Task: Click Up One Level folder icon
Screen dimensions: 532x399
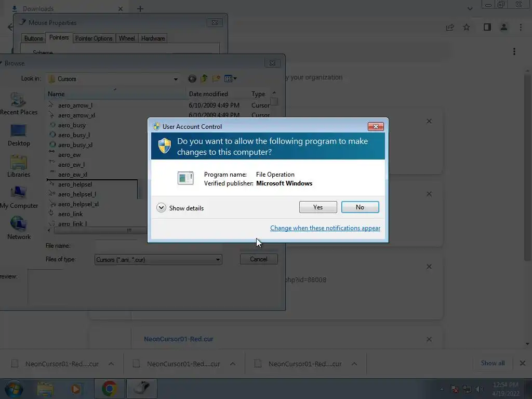Action: click(204, 79)
